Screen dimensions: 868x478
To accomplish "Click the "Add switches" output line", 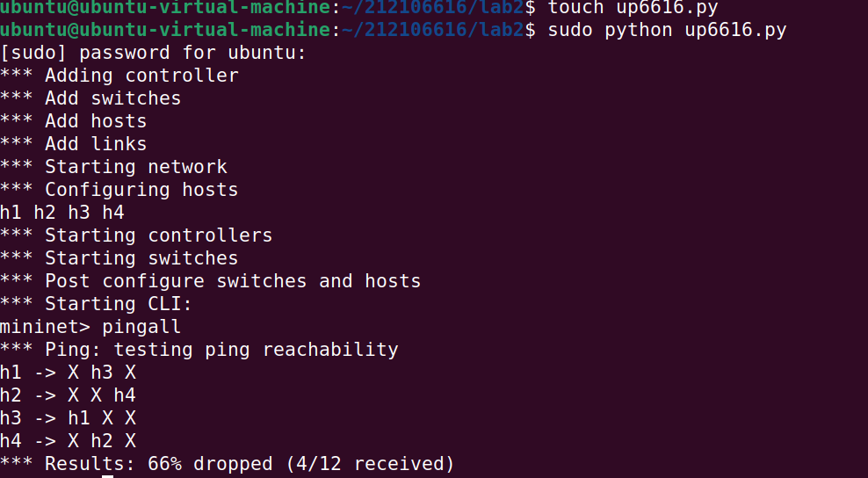I will pos(91,98).
